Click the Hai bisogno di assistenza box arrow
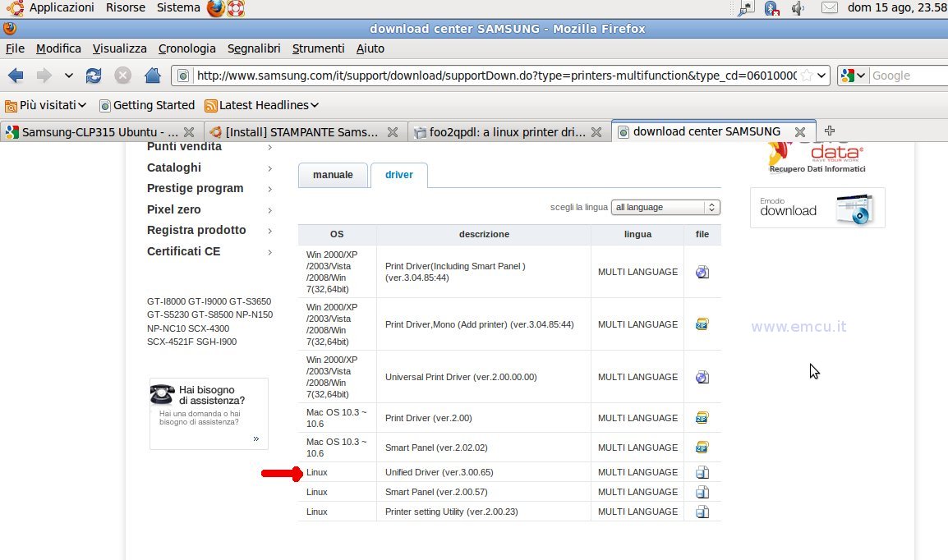The image size is (948, 560). click(256, 439)
